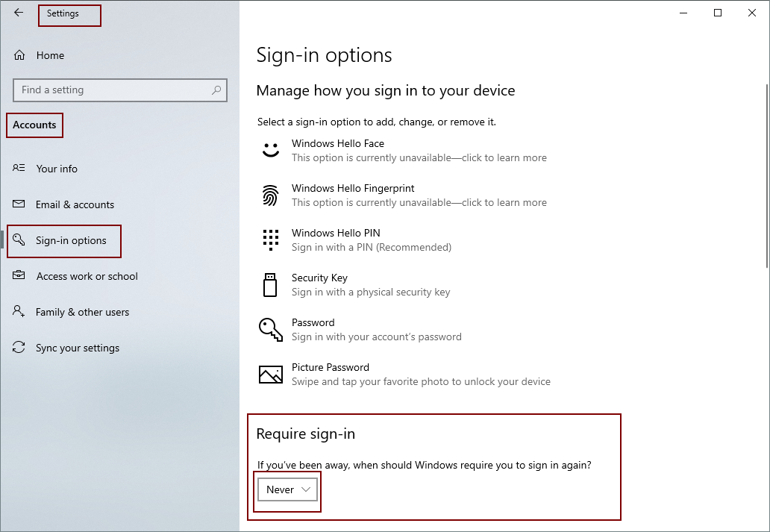This screenshot has height=532, width=770.
Task: Select the Security Key option
Action: click(356, 285)
